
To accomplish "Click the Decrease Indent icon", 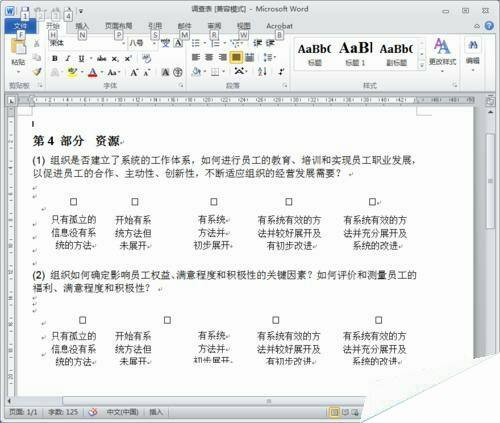I will point(257,43).
